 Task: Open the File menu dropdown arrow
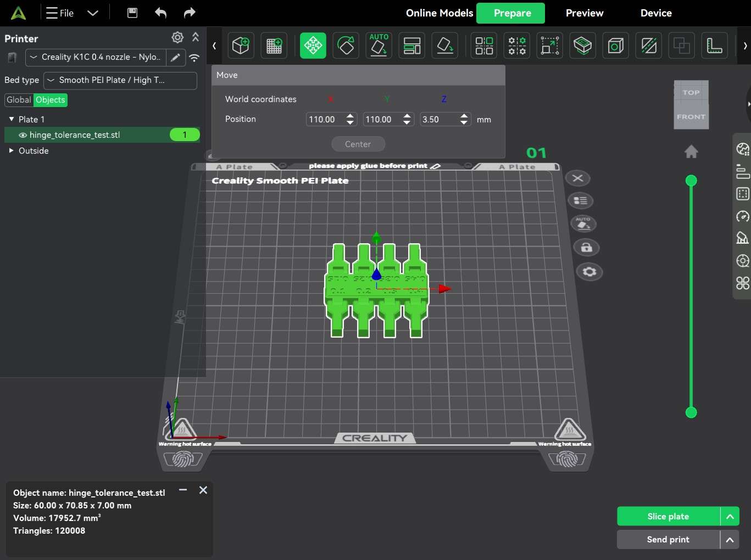point(93,13)
